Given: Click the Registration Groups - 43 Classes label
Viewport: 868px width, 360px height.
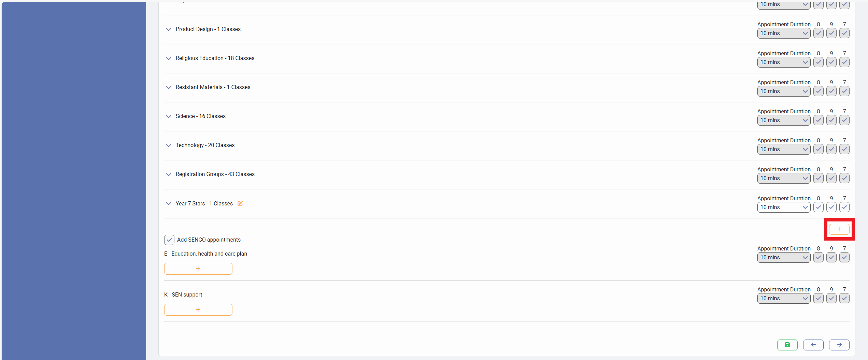Looking at the screenshot, I should coord(215,174).
